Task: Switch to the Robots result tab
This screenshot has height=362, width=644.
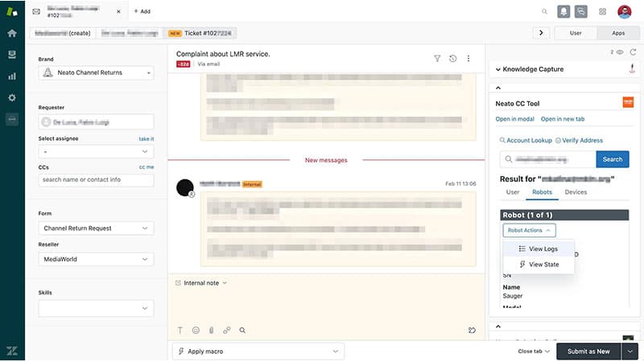Action: coord(542,192)
